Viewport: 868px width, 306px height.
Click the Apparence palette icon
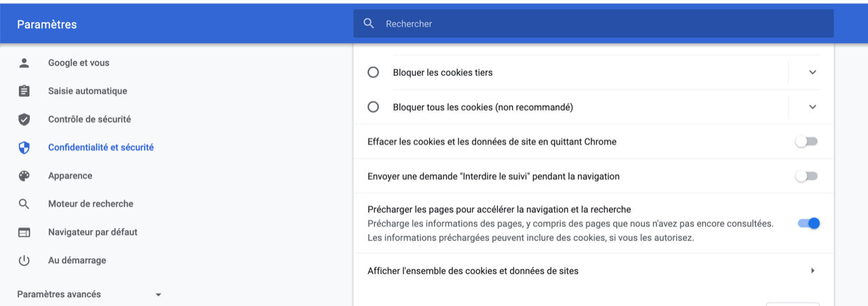(24, 176)
